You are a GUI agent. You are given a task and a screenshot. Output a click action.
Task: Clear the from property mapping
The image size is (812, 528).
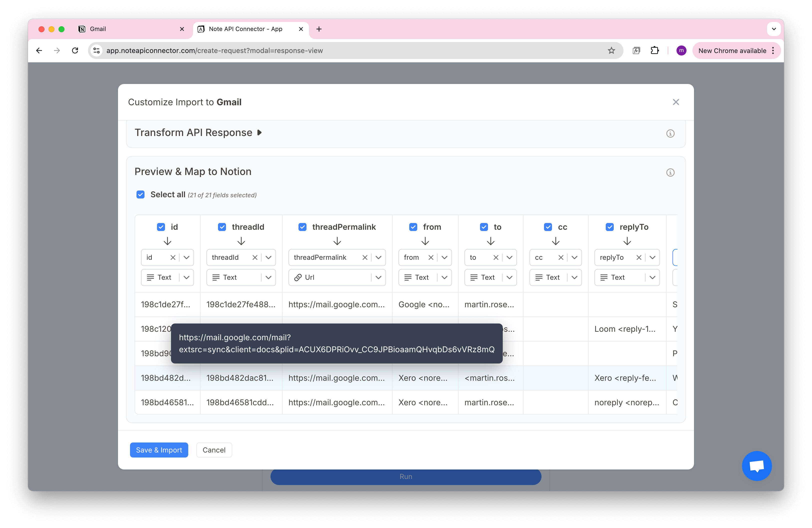point(430,257)
